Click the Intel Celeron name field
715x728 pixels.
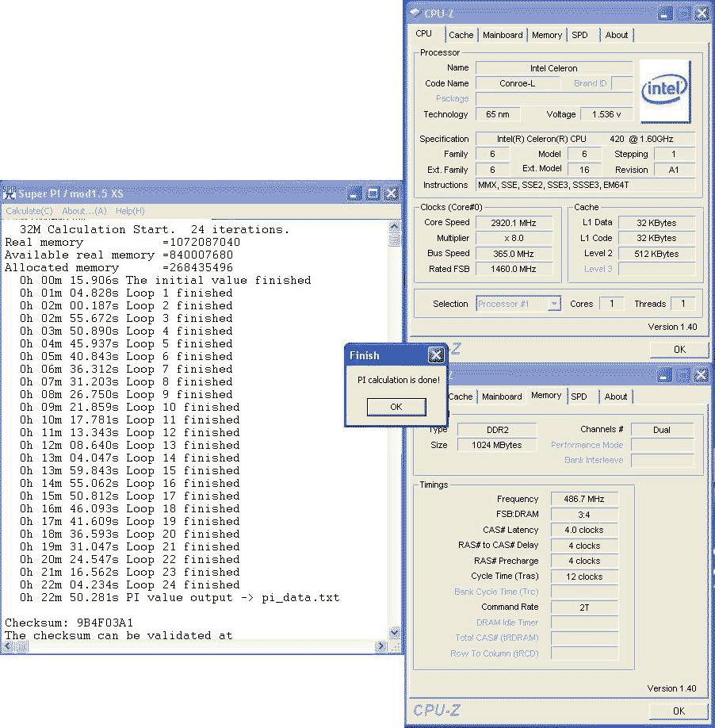[554, 67]
